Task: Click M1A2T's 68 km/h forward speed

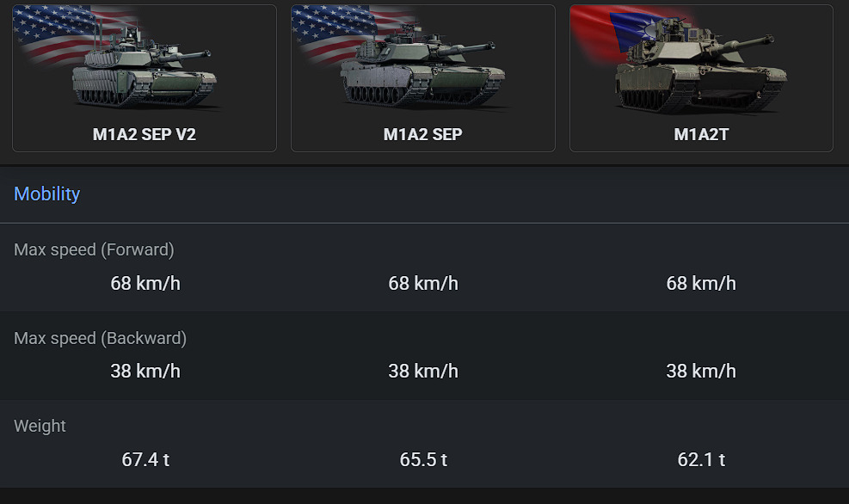Action: pos(701,284)
